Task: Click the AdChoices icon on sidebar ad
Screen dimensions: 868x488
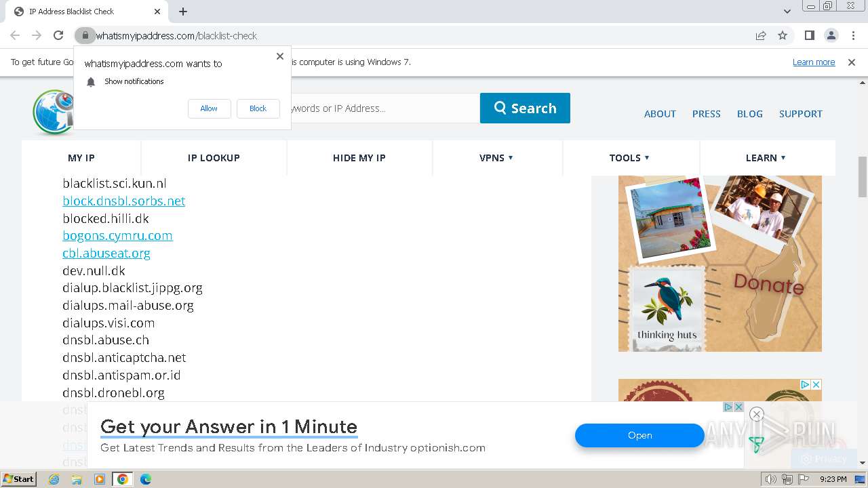Action: pos(805,384)
